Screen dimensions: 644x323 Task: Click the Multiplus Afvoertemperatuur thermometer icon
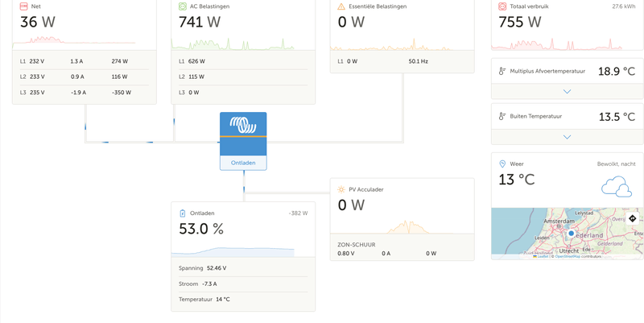point(502,71)
